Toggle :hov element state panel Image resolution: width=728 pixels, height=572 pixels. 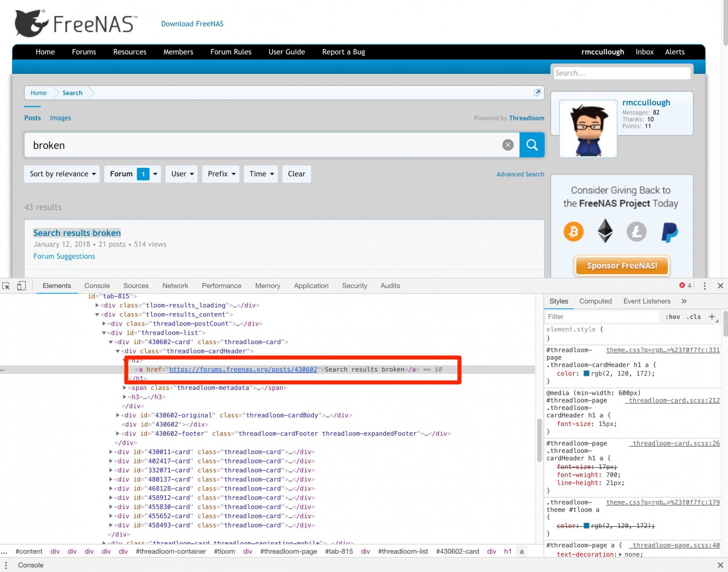pos(673,317)
